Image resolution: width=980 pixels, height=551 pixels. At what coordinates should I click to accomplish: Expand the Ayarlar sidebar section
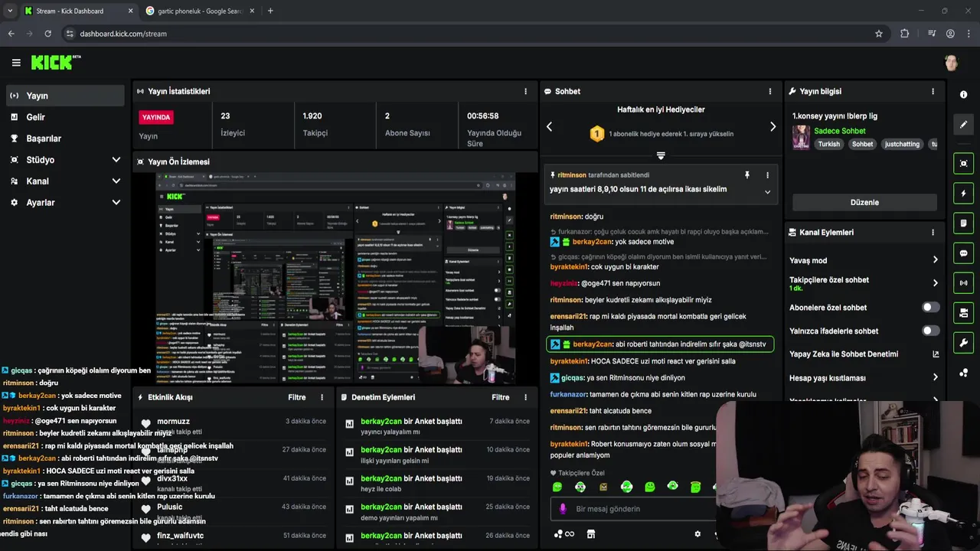(x=116, y=203)
